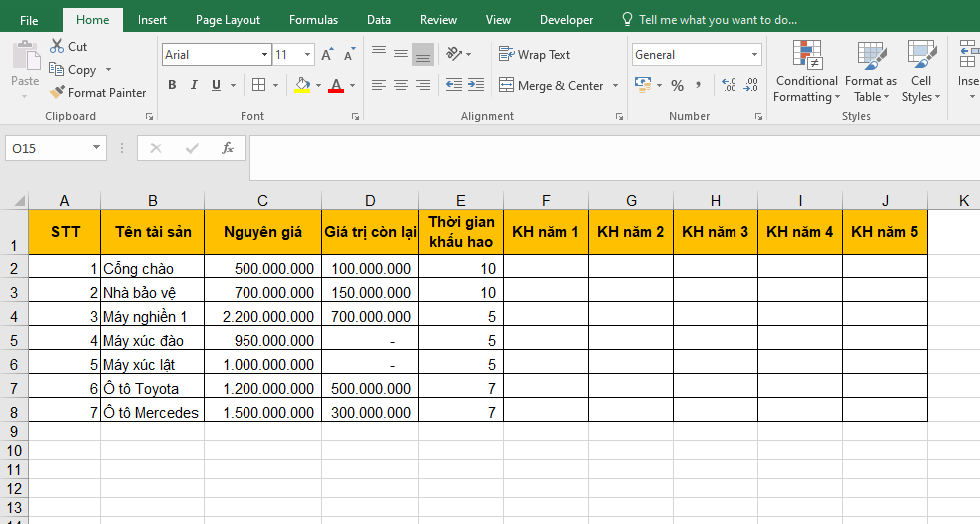Expand the General number format dropdown
Viewport: 980px width, 524px height.
pos(753,55)
